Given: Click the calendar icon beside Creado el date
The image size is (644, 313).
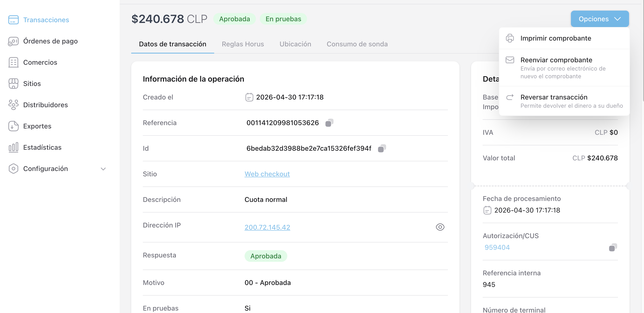Looking at the screenshot, I should [x=249, y=97].
